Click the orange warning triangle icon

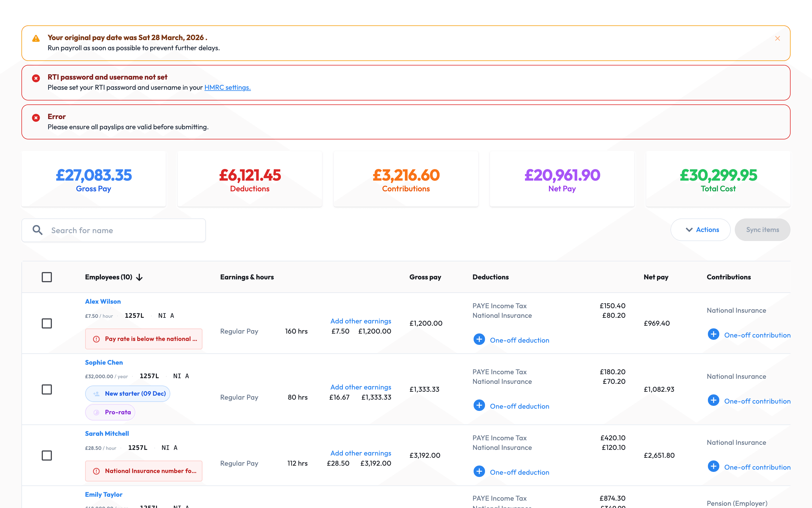pos(36,38)
